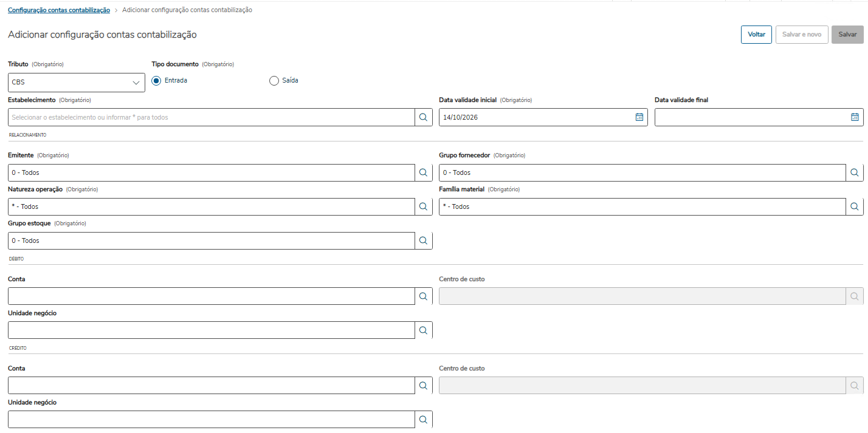Click the Salvar button
The width and height of the screenshot is (868, 433).
[847, 35]
